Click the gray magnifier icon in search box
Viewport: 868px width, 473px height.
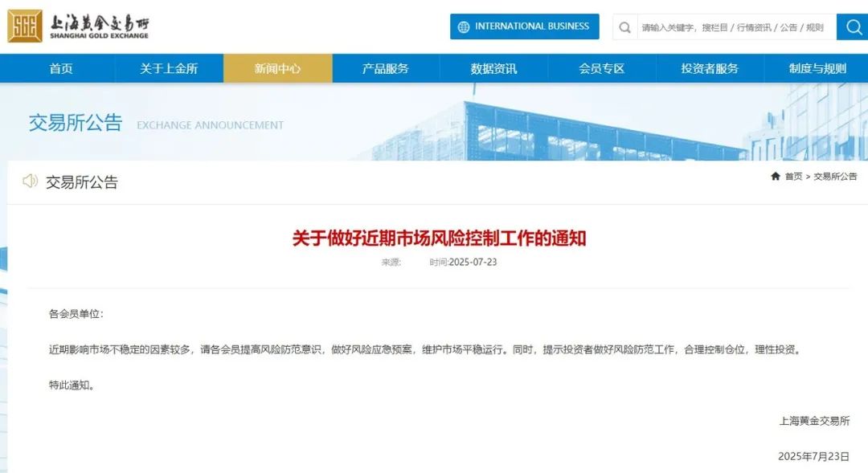click(x=624, y=27)
